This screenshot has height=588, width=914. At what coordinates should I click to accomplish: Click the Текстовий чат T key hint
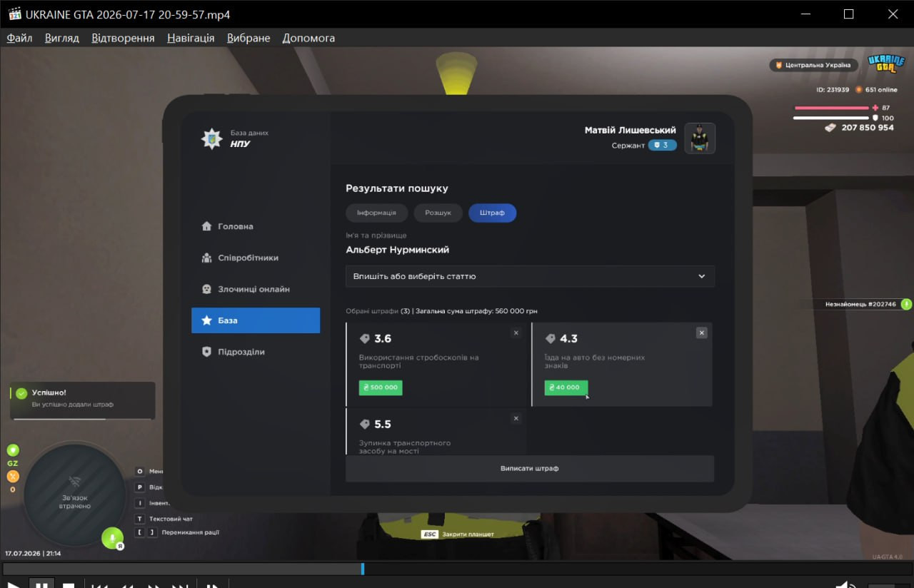click(x=164, y=519)
